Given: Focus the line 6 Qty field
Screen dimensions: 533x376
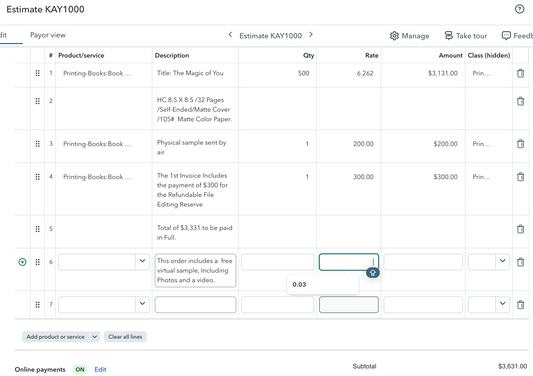Looking at the screenshot, I should tap(277, 262).
